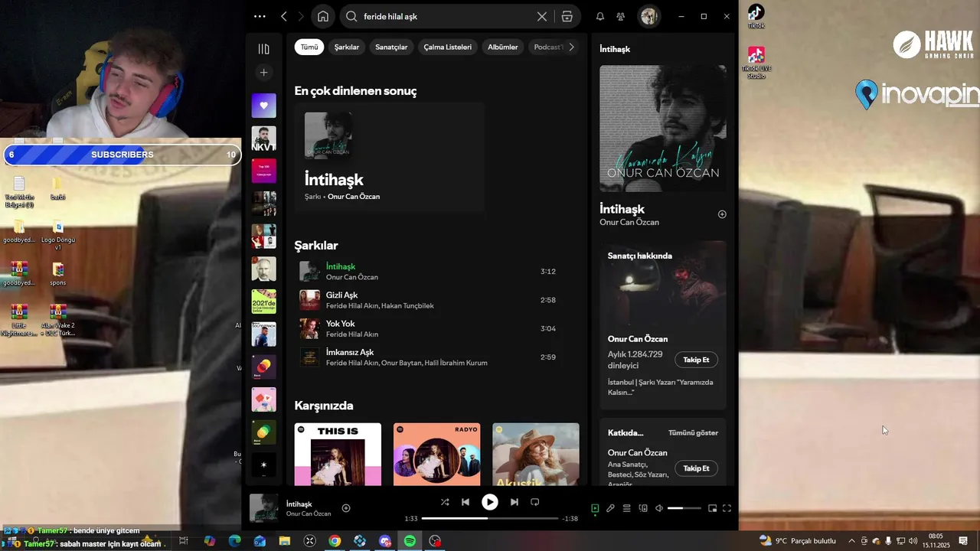
Task: Follow Onur Can Özcan in the credits section
Action: [696, 468]
